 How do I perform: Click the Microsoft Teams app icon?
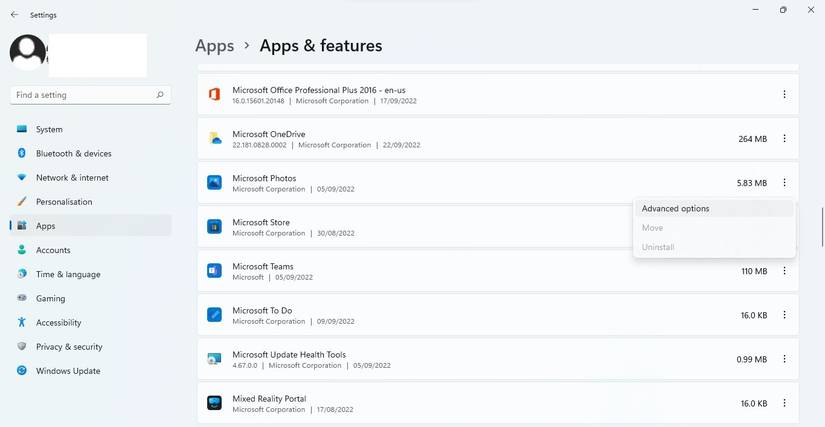click(214, 271)
